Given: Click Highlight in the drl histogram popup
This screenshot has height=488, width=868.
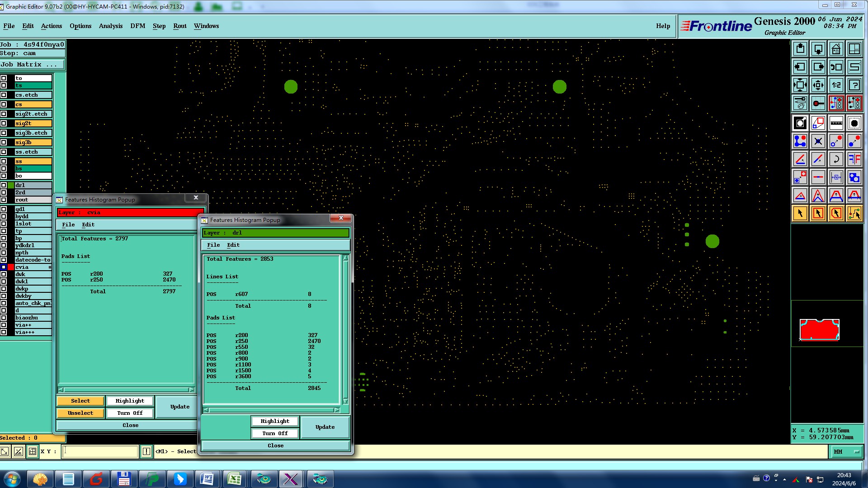Looking at the screenshot, I should click(x=275, y=421).
